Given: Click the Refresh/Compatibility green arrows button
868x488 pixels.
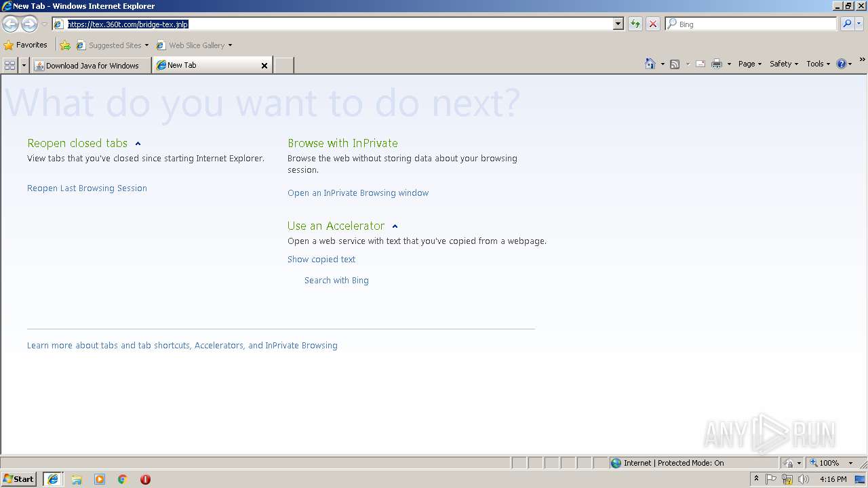Looking at the screenshot, I should (635, 24).
